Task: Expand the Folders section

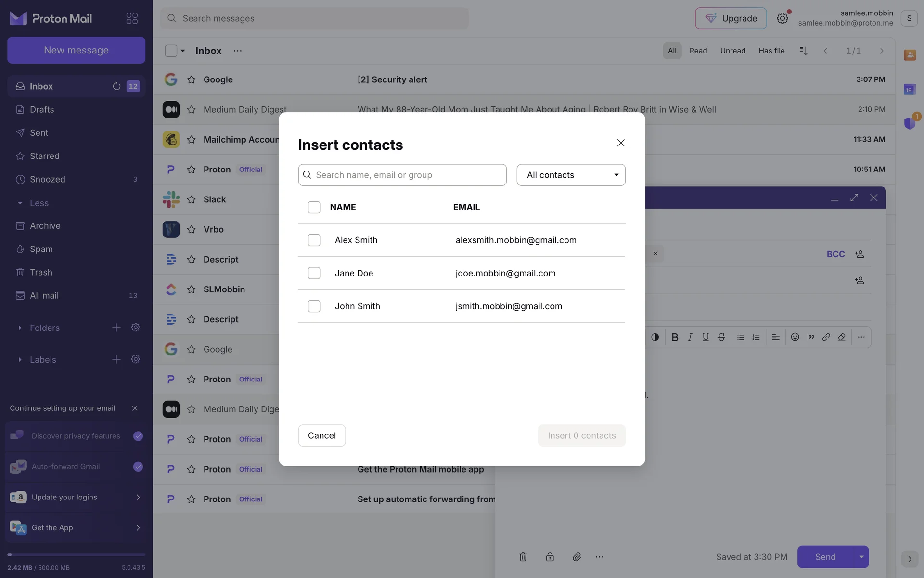Action: pos(20,328)
